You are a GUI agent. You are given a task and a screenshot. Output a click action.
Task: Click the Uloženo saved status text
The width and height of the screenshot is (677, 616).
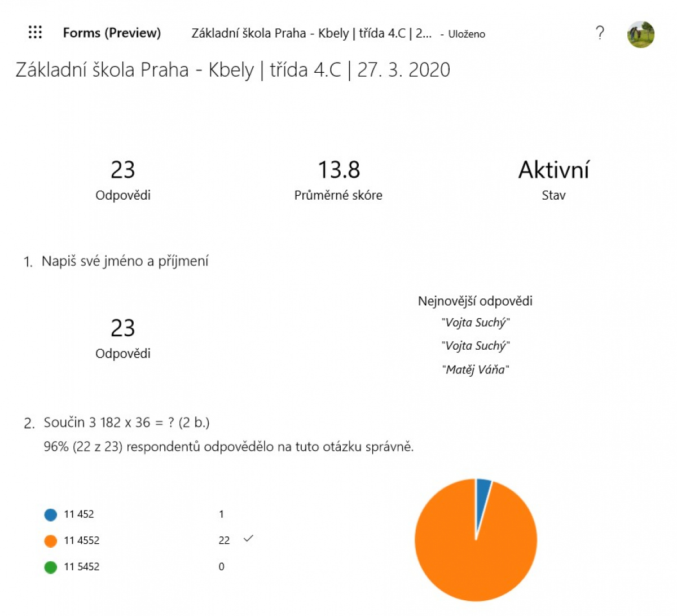[467, 34]
